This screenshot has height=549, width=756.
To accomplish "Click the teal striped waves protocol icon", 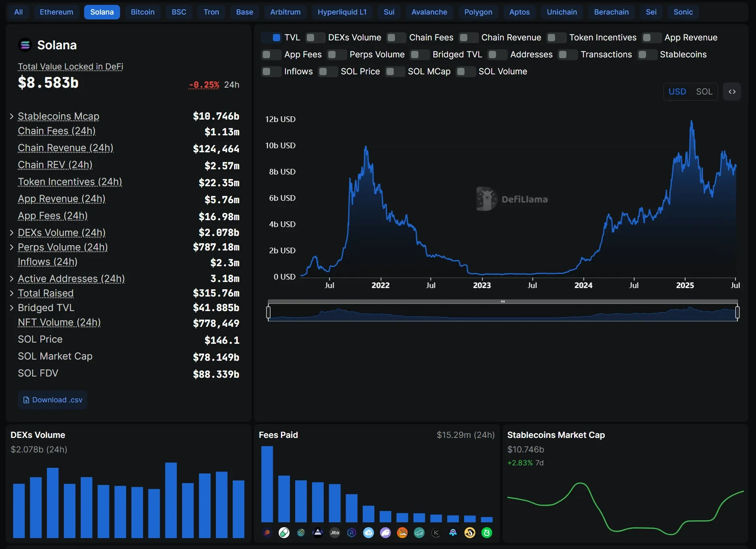I will (x=301, y=533).
